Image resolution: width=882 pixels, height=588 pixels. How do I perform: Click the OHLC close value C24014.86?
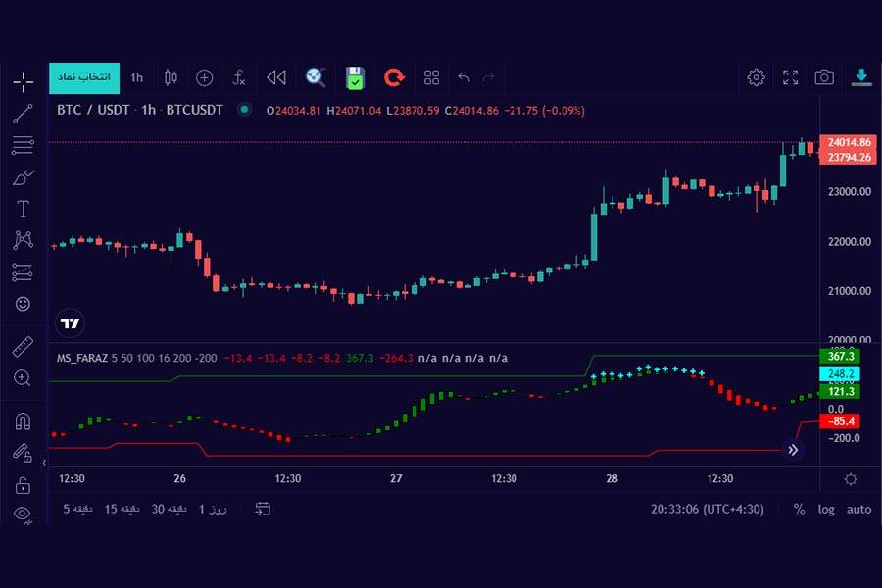(471, 111)
